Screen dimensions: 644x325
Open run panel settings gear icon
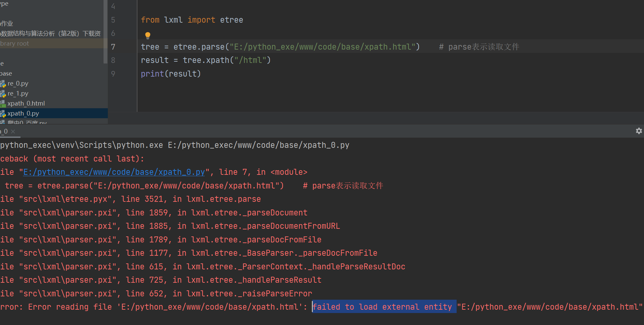(639, 131)
